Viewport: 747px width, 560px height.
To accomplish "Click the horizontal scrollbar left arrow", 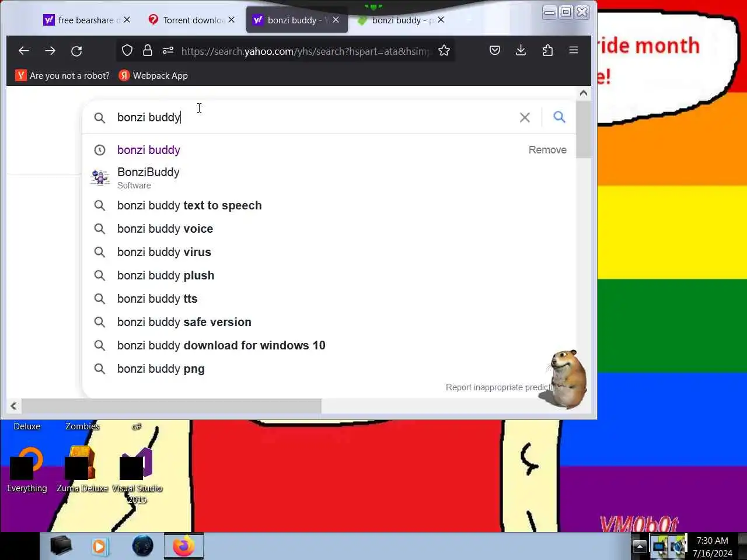I will [x=13, y=406].
